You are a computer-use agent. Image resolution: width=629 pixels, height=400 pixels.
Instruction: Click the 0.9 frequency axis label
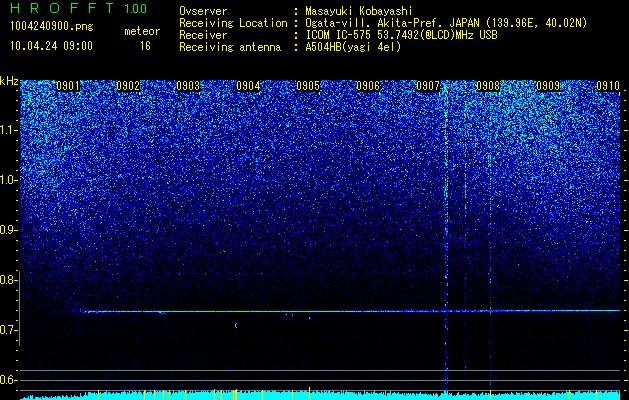[9, 230]
